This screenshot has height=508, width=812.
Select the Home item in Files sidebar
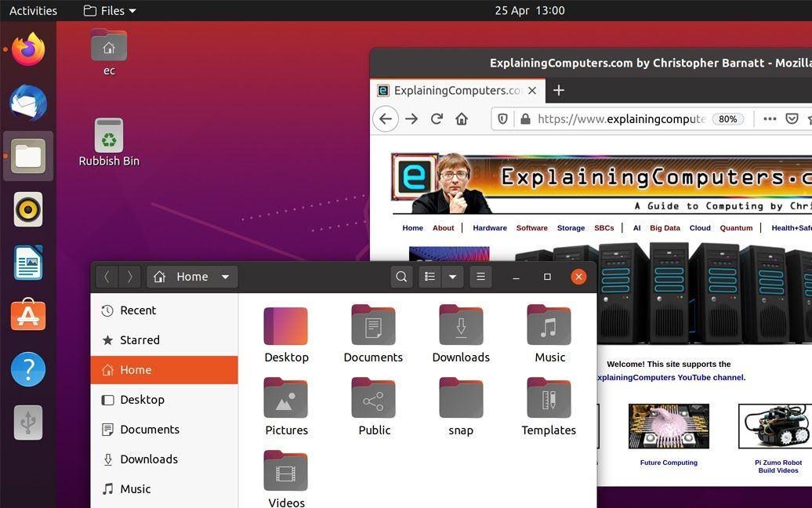(x=136, y=369)
